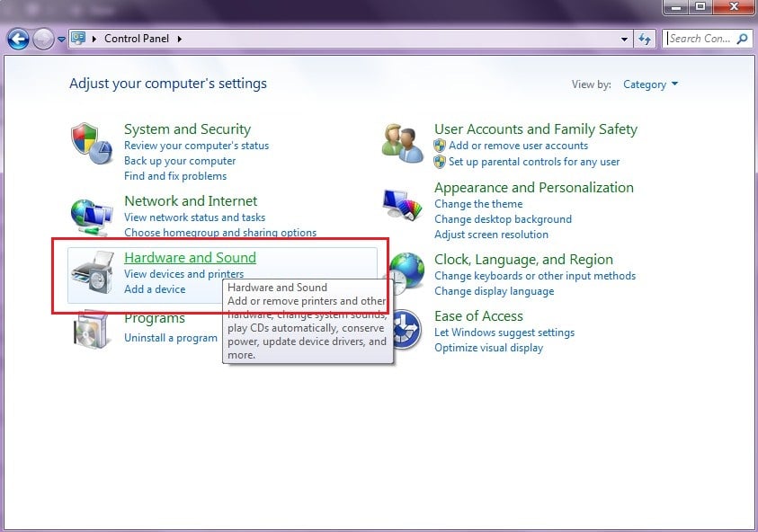
Task: Open Choose homegroup and sharing options
Action: (x=220, y=233)
